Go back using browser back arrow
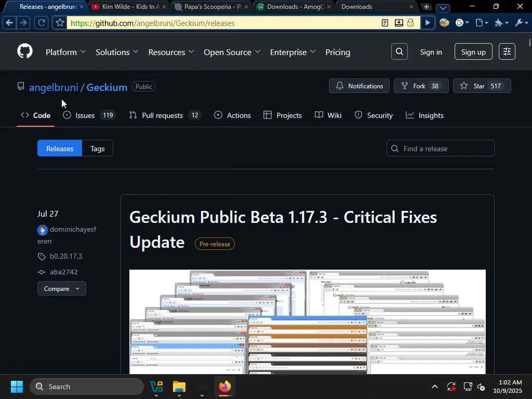 pyautogui.click(x=9, y=23)
